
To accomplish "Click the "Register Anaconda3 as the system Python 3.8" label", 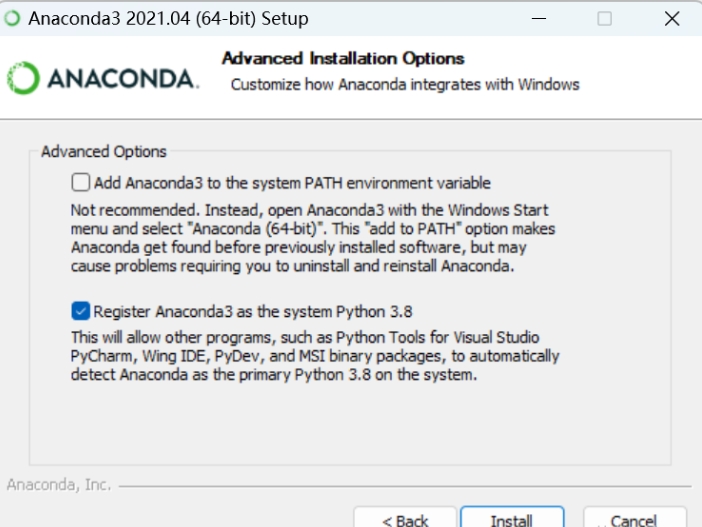I will (265, 310).
